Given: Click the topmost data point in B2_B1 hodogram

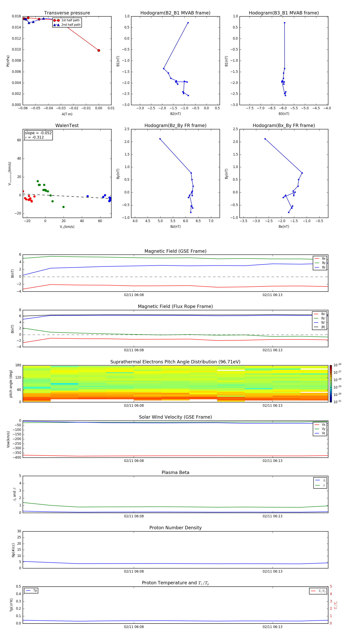Looking at the screenshot, I should pyautogui.click(x=188, y=23).
